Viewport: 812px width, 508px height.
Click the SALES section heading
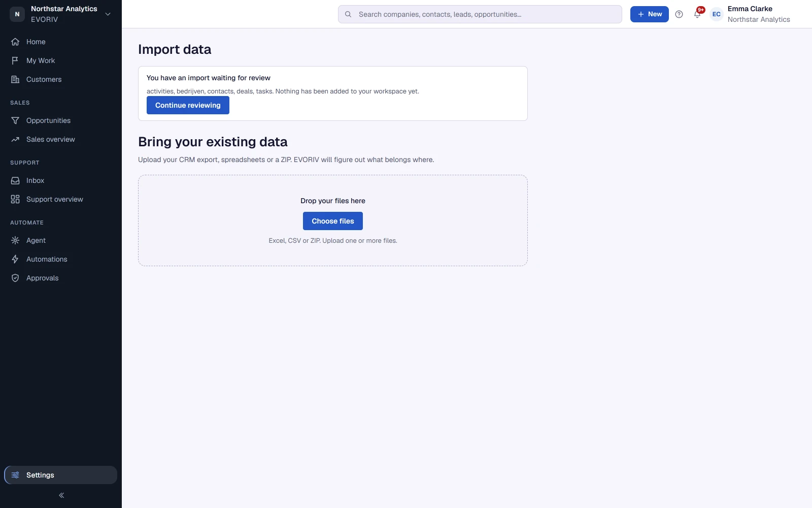pyautogui.click(x=20, y=103)
